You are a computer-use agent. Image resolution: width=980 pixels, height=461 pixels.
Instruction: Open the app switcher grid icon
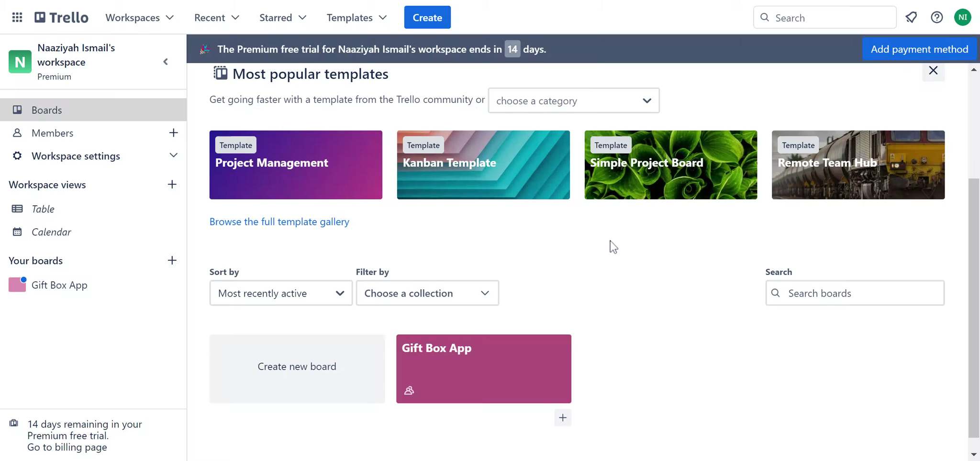pyautogui.click(x=17, y=18)
